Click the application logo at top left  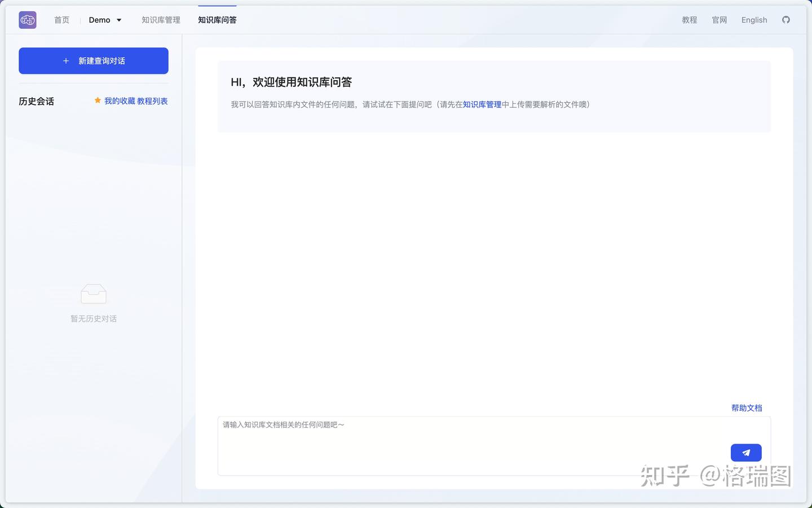click(27, 20)
